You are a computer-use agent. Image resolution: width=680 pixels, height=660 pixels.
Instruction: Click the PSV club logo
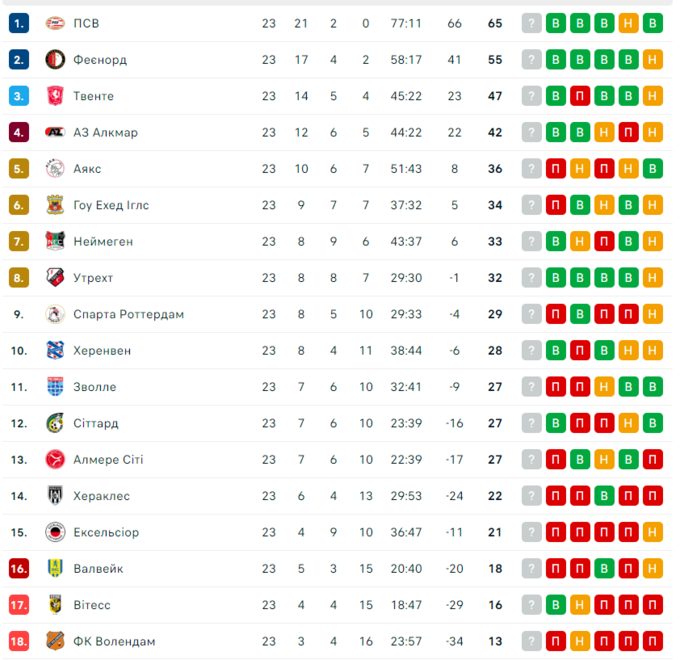[55, 23]
